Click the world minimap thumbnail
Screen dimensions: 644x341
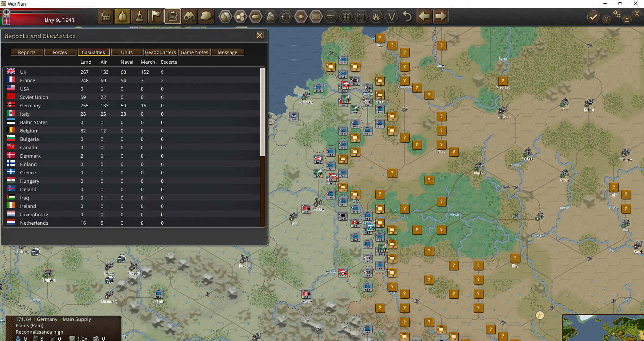tap(603, 328)
